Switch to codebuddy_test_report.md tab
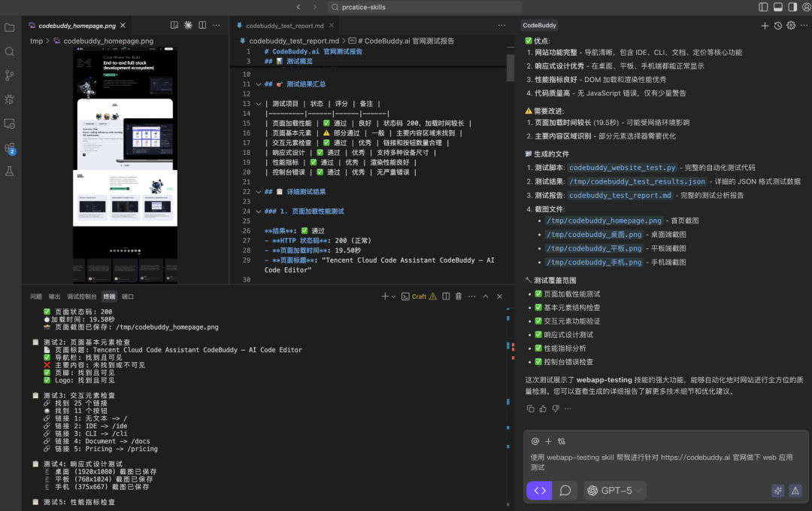 tap(284, 26)
